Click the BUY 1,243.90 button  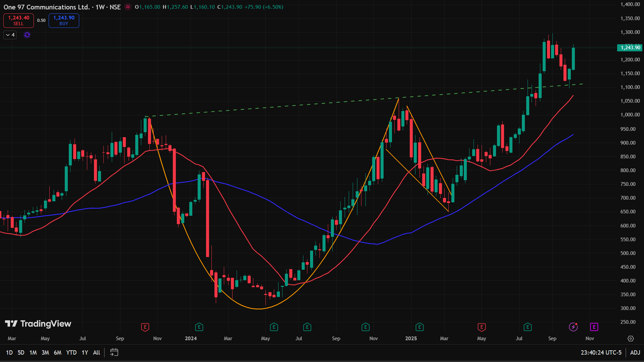[x=64, y=21]
